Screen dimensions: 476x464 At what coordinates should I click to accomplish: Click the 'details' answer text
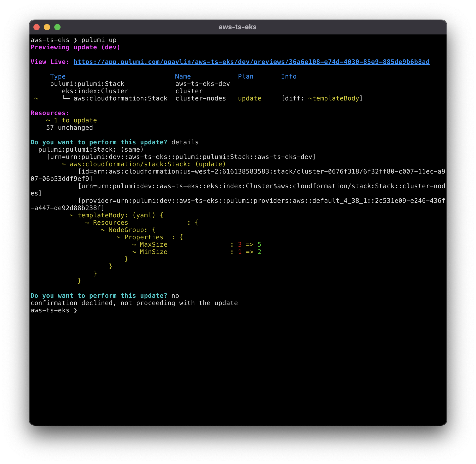(185, 142)
